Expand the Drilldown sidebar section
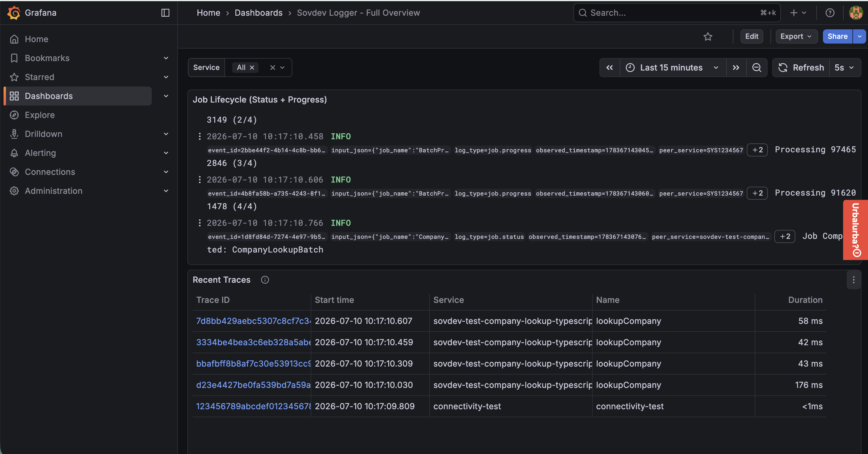Viewport: 868px width, 454px height. (x=166, y=134)
